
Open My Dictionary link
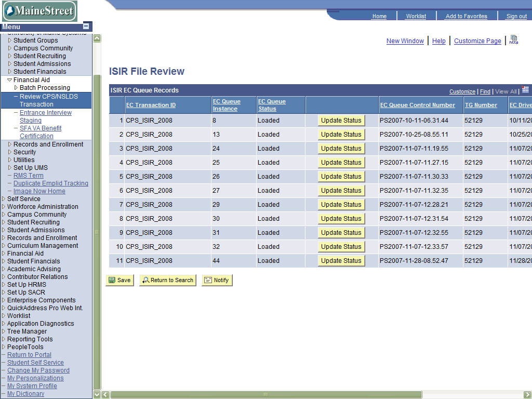coord(26,394)
